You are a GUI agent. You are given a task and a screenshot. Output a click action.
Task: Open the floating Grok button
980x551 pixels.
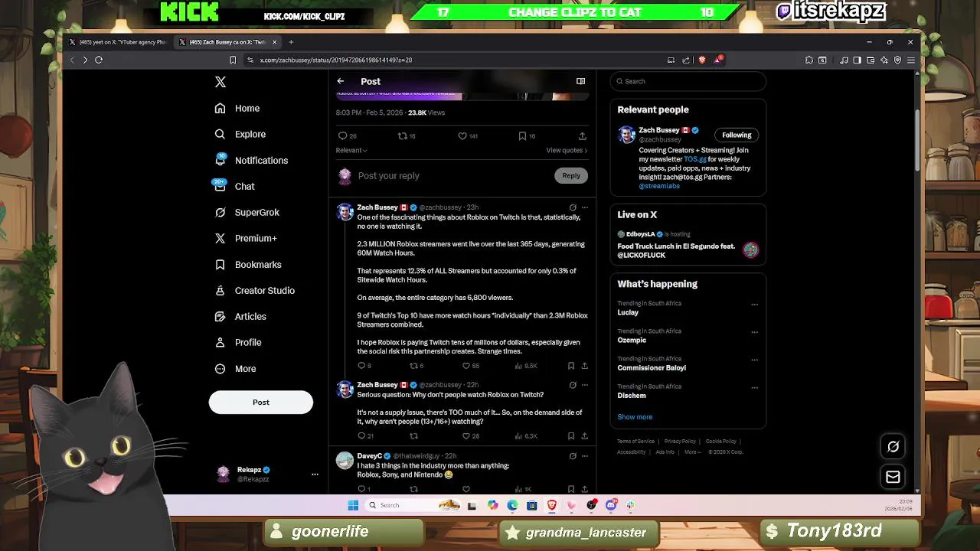893,447
